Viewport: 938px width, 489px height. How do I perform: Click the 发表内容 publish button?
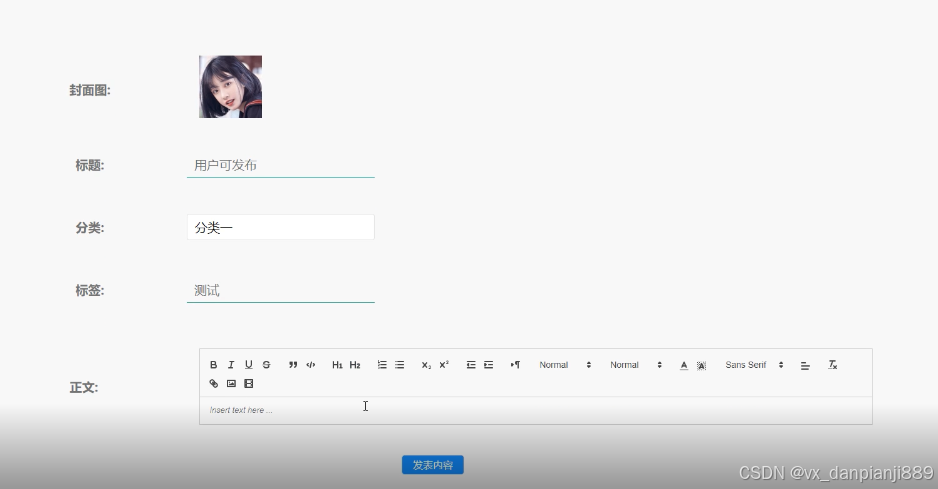point(433,465)
